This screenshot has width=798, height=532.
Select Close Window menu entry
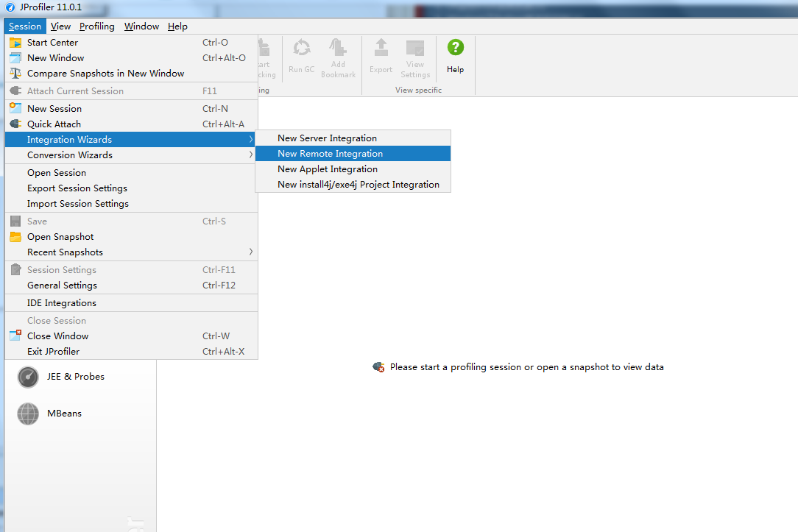tap(131, 336)
